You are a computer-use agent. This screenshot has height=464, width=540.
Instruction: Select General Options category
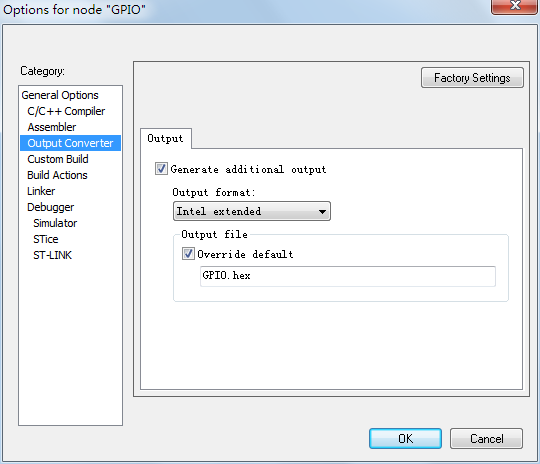point(60,95)
